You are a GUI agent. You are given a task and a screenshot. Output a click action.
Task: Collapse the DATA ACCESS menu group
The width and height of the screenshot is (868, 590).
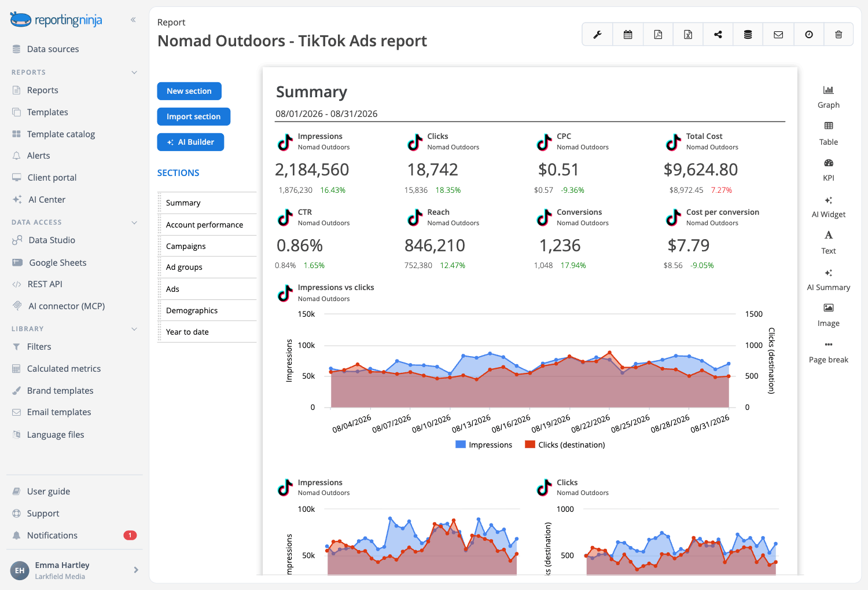coord(134,222)
